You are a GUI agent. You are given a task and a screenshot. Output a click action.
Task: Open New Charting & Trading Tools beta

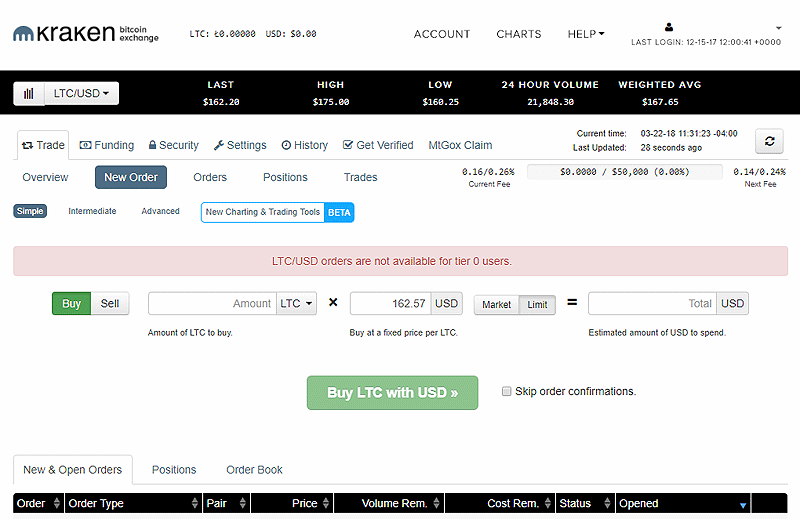pos(278,212)
